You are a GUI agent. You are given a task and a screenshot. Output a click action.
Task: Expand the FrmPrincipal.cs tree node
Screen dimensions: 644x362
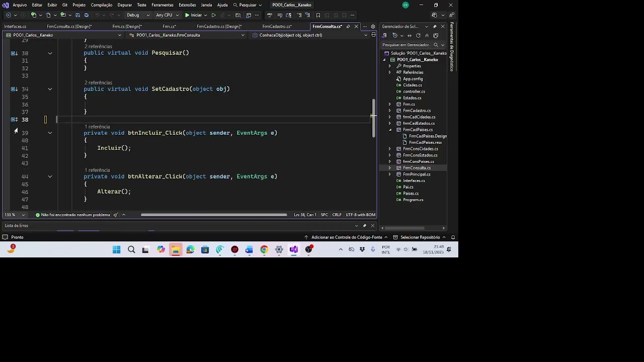[389, 174]
